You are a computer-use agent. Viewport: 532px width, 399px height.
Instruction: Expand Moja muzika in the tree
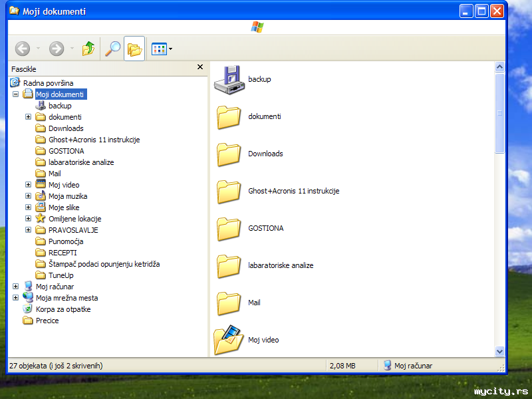click(x=28, y=196)
